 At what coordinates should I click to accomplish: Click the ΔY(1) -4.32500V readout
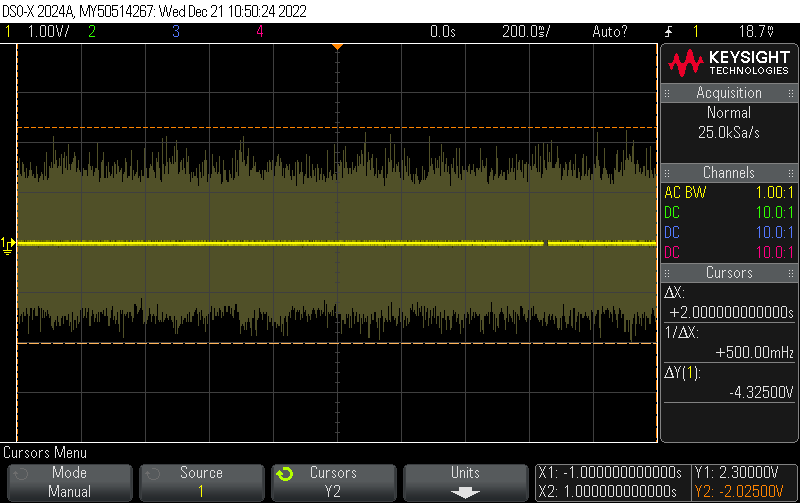729,383
